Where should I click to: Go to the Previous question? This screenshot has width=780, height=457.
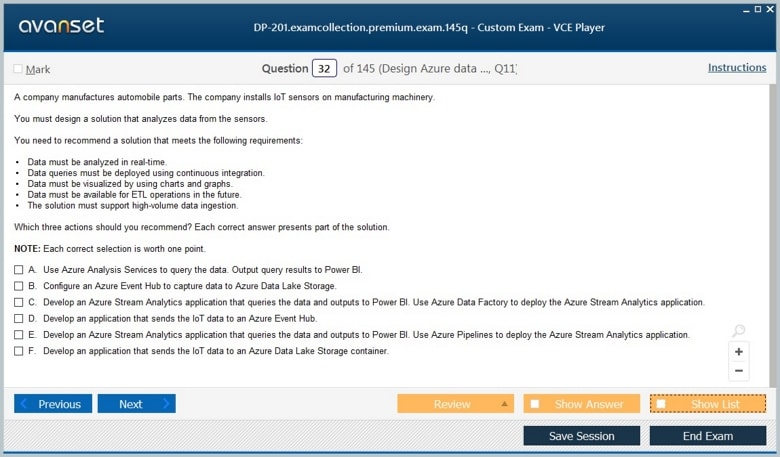click(x=53, y=404)
